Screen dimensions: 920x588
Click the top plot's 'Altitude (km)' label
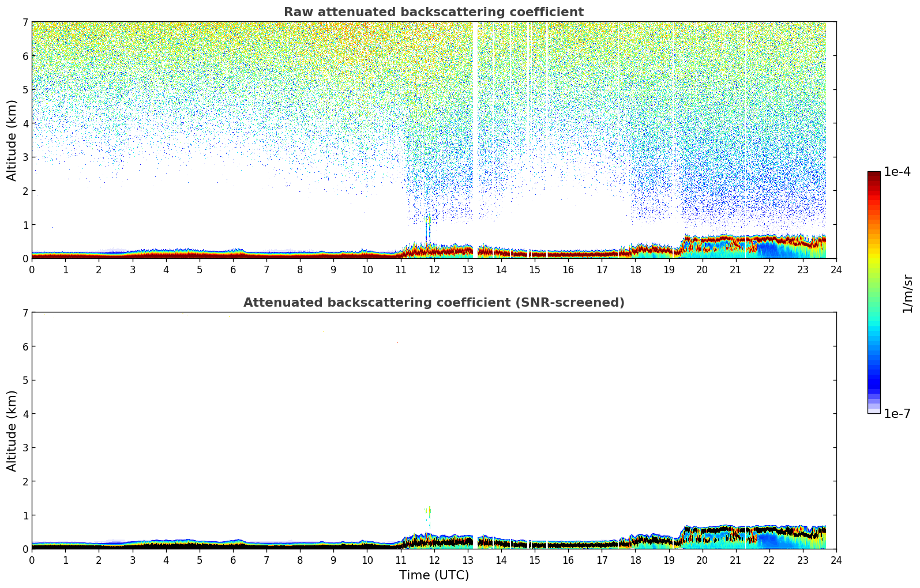(x=12, y=140)
